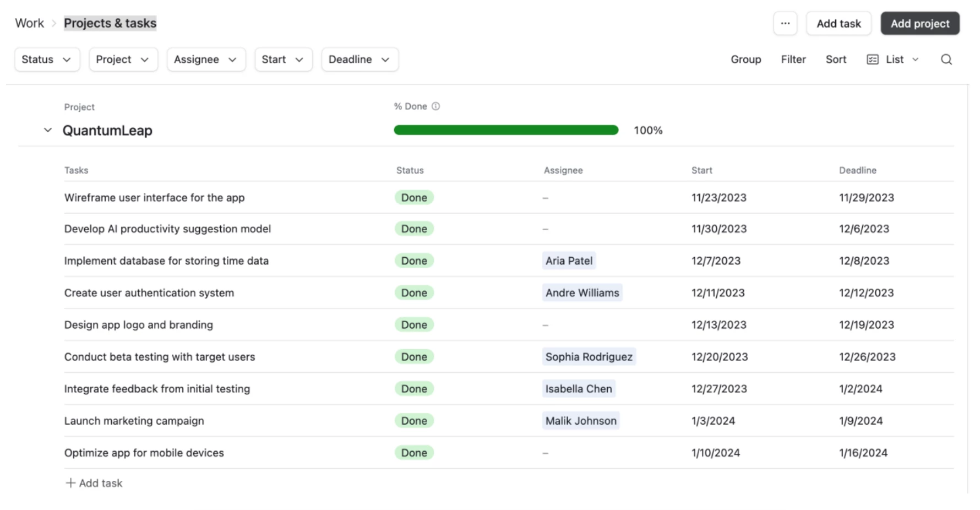Open task Create user authentication system
Viewport: 980px width, 510px height.
pos(149,293)
